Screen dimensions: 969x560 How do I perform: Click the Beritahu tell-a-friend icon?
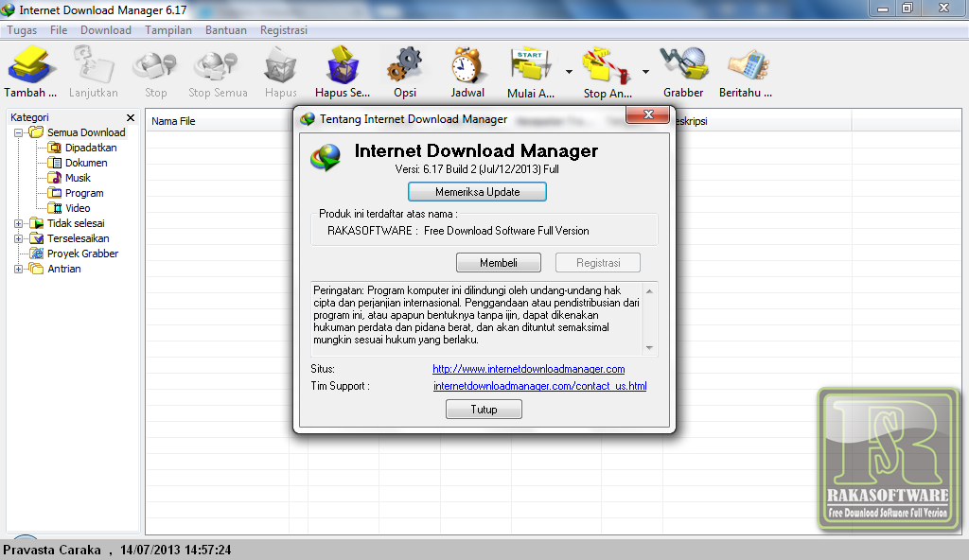pyautogui.click(x=748, y=65)
